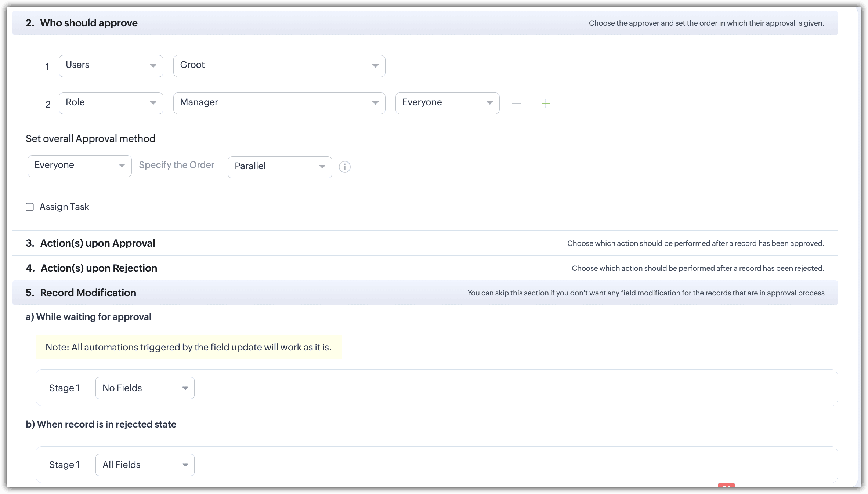
Task: Open overall approval method Everyone dropdown
Action: coord(79,166)
